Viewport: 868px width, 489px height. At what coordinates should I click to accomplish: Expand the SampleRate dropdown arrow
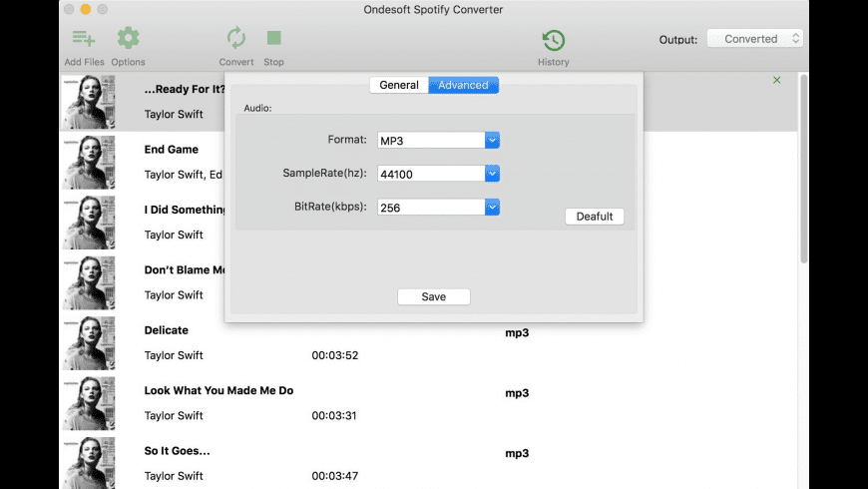coord(492,174)
